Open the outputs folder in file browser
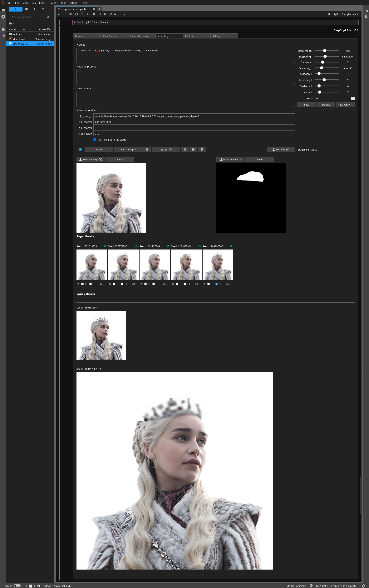Image resolution: width=369 pixels, height=588 pixels. [30, 34]
